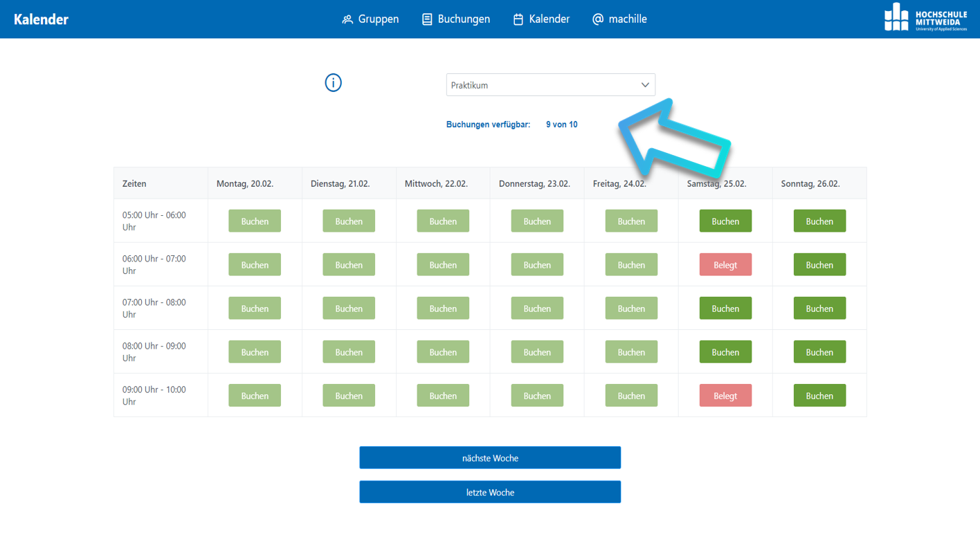Click Belegt on Saturday 06:00 - 07:00
980x541 pixels.
click(725, 265)
